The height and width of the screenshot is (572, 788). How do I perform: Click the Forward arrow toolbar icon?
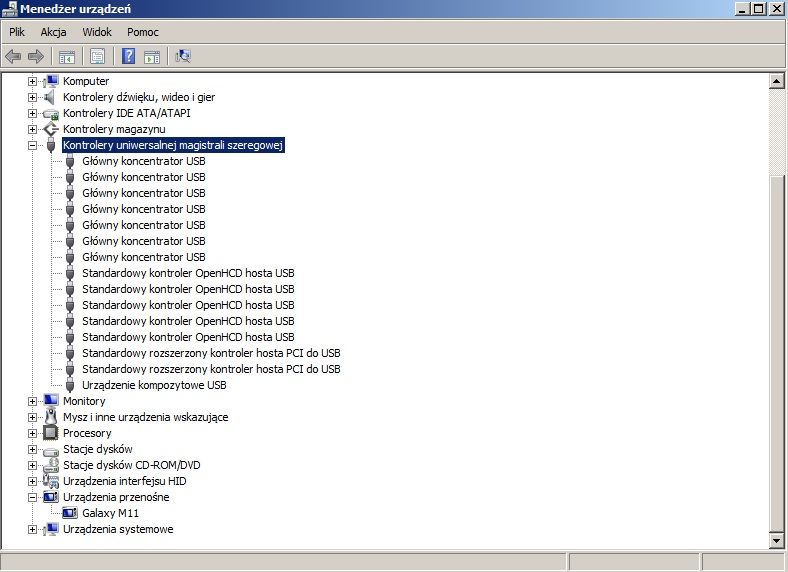tap(36, 56)
